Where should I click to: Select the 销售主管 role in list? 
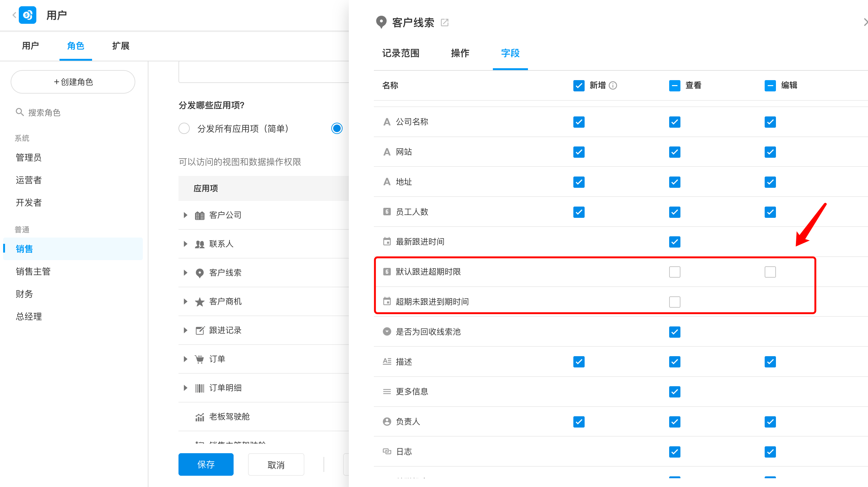coord(33,271)
